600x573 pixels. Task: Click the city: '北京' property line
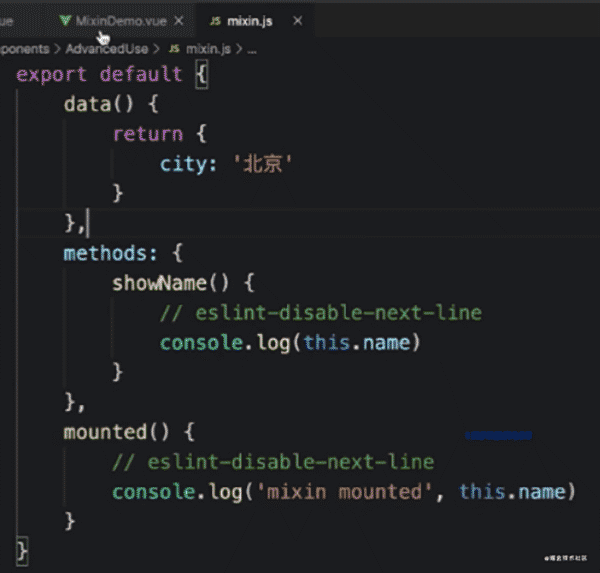pos(224,163)
